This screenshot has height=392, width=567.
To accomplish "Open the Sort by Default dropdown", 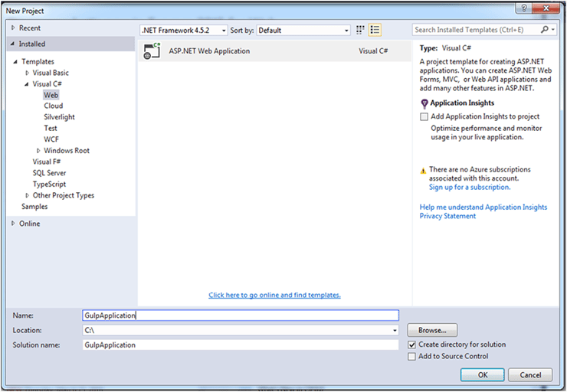I will pos(303,31).
